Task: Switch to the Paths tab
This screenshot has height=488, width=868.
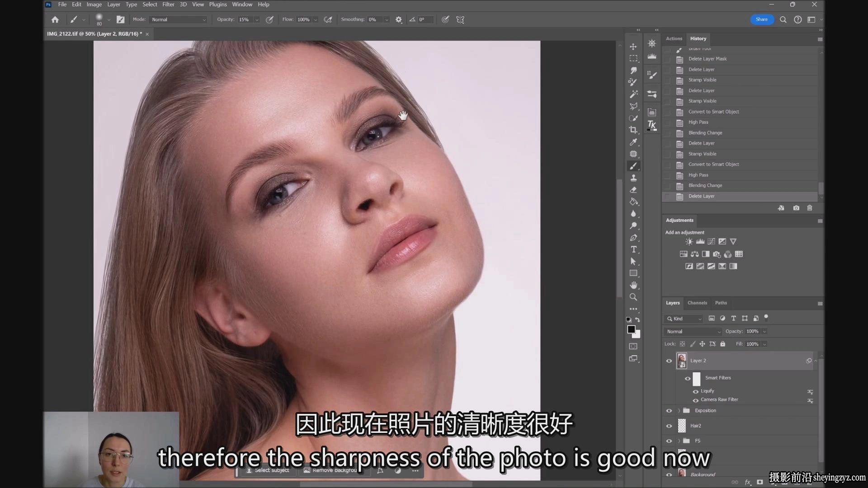Action: 721,303
